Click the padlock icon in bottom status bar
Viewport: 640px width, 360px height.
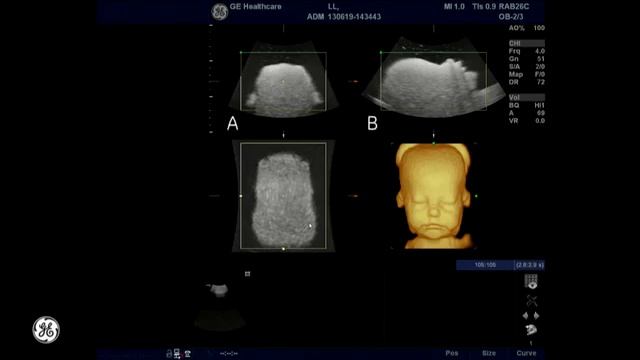(x=169, y=354)
